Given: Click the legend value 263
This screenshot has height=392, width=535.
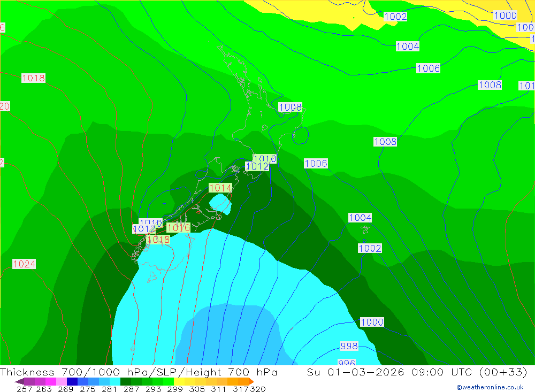Looking at the screenshot, I should (44, 389).
